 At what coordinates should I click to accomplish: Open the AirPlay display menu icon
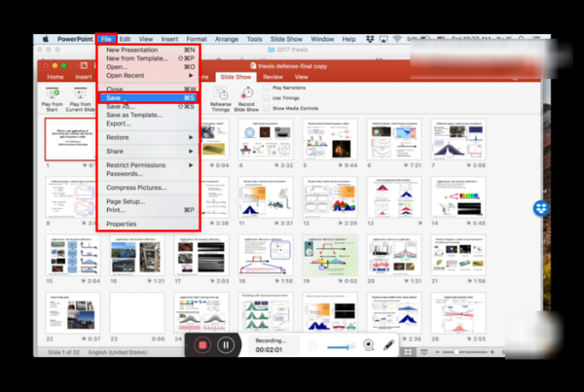(x=383, y=39)
